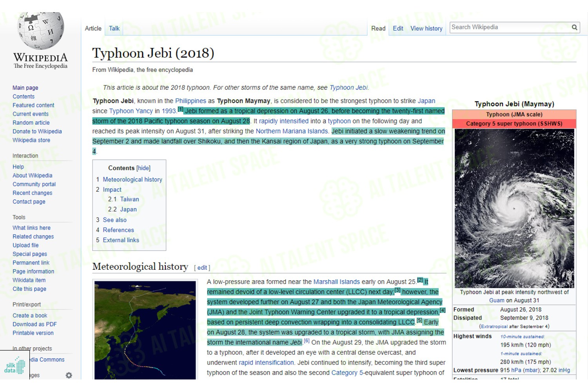
Task: Open the Help link
Action: pyautogui.click(x=18, y=167)
